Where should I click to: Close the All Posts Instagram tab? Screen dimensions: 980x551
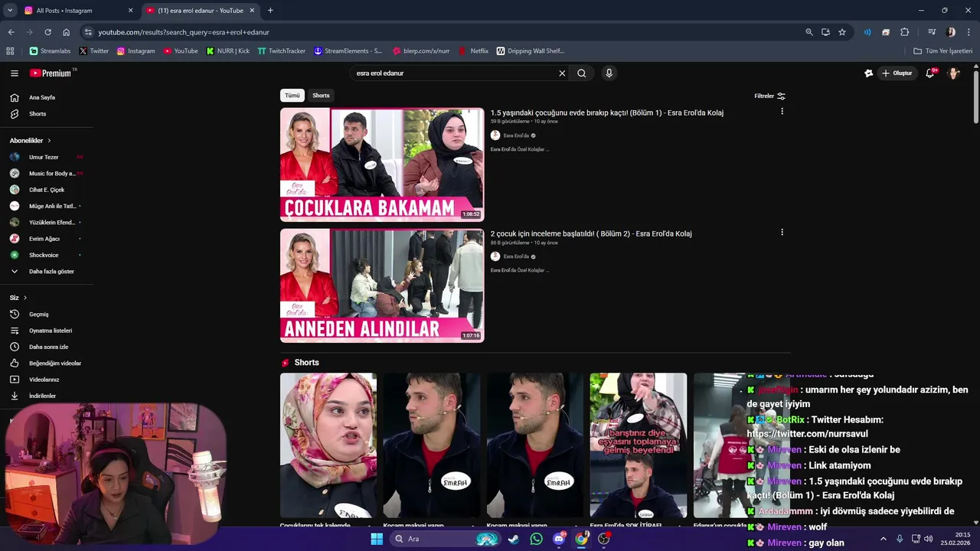(130, 11)
